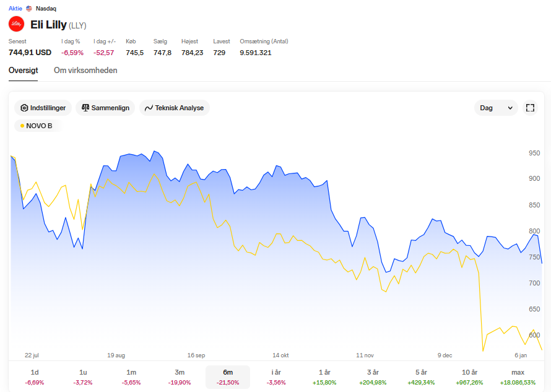551x392 pixels.
Task: Click the Højest value 784,23
Action: coord(192,53)
